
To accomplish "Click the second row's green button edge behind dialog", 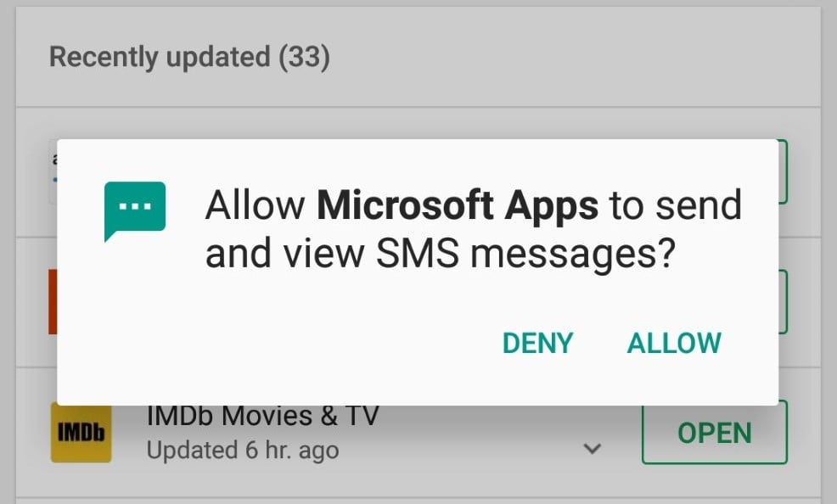I will 783,302.
